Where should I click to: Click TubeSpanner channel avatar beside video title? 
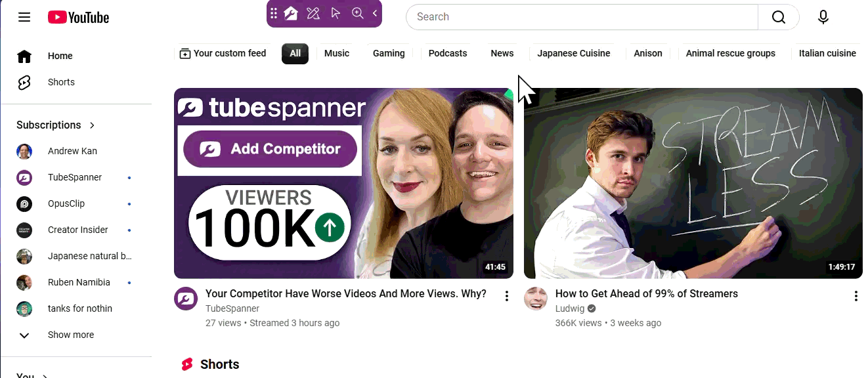(186, 299)
